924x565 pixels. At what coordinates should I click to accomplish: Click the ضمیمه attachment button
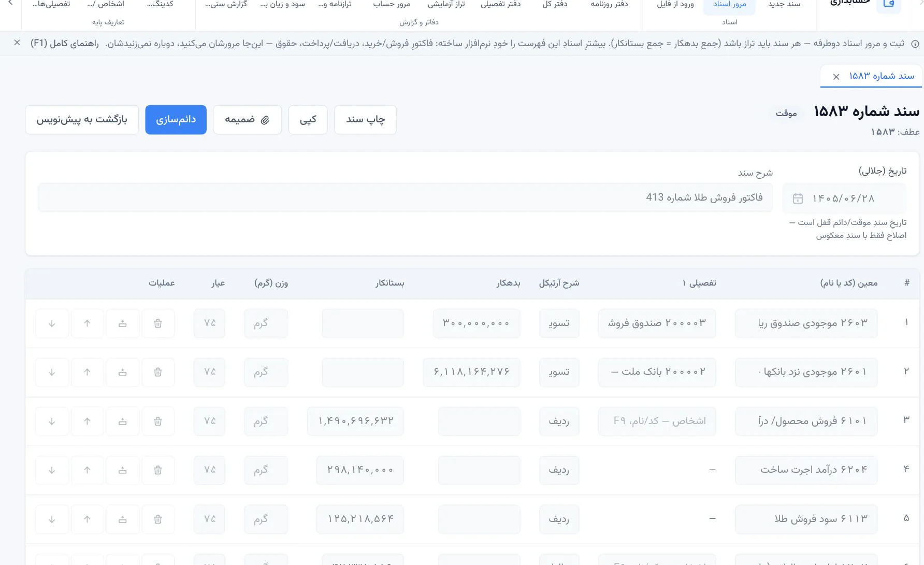tap(248, 120)
